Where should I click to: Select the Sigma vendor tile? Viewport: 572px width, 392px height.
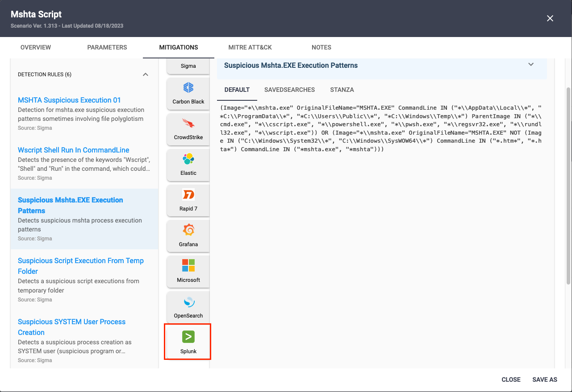pos(188,66)
